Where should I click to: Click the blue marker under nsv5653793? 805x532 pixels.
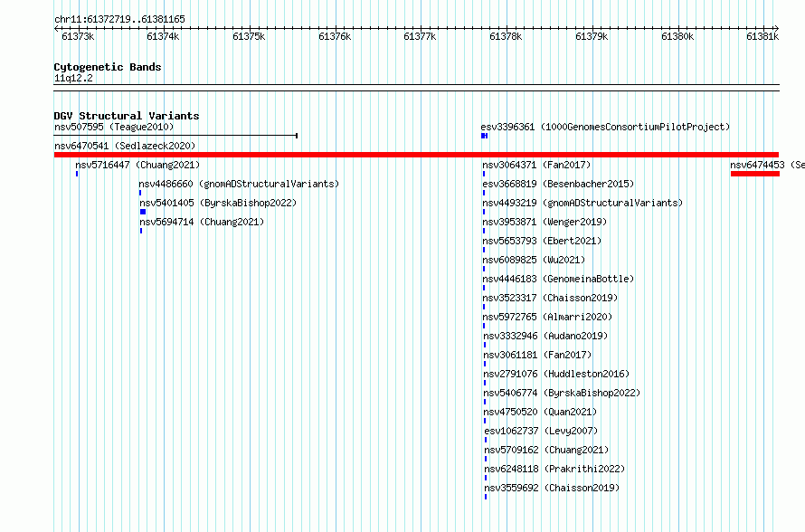coord(484,250)
